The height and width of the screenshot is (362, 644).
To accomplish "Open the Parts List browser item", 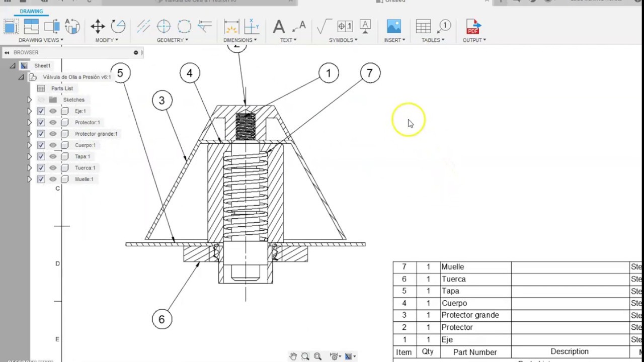I will [x=62, y=88].
